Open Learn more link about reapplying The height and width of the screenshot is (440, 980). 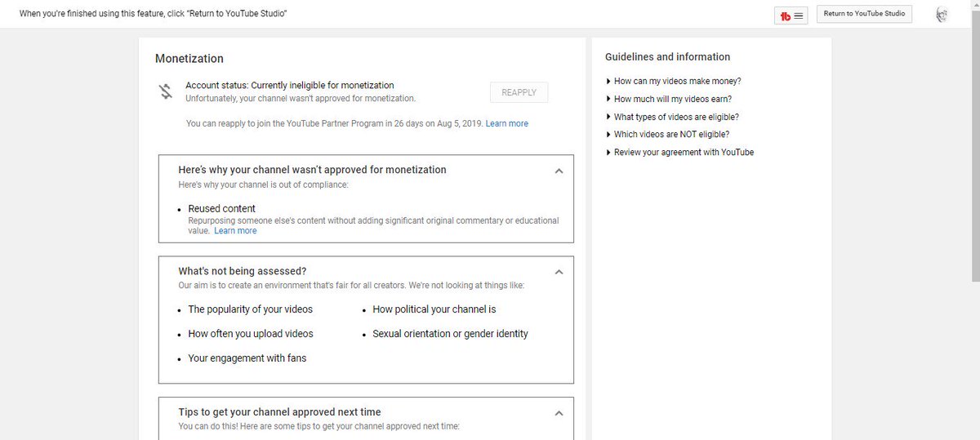(x=506, y=124)
